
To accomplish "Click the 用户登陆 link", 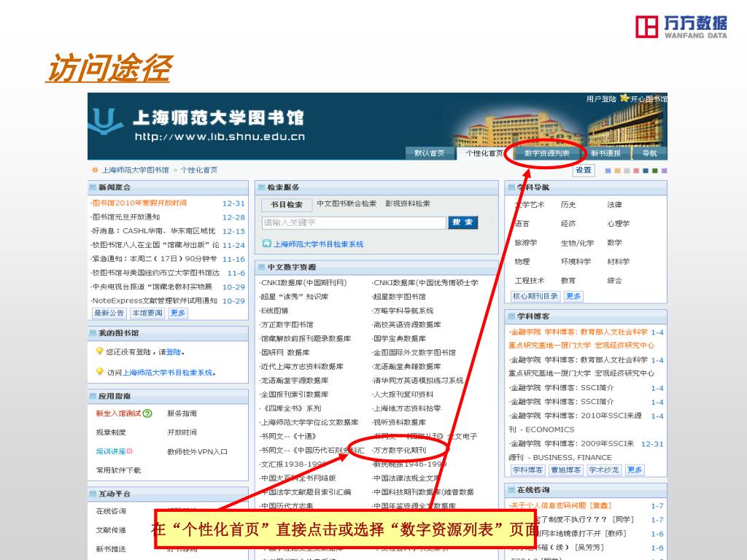I will (x=601, y=98).
